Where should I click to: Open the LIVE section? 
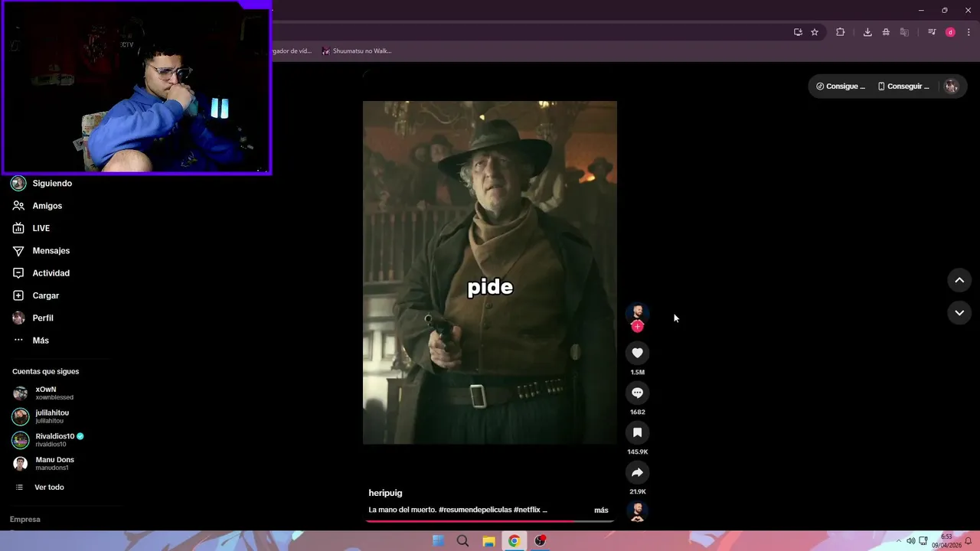tap(41, 228)
